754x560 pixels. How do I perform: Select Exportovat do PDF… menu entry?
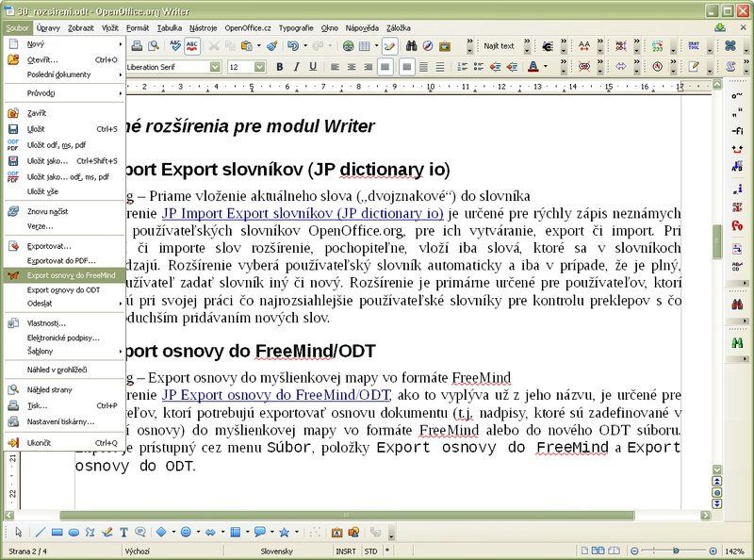pyautogui.click(x=64, y=261)
